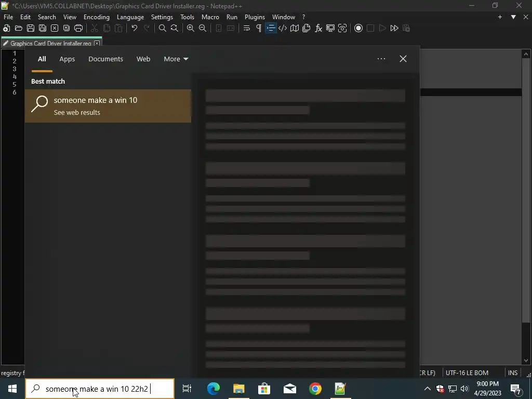This screenshot has width=532, height=399.
Task: Toggle word wrap icon
Action: (247, 28)
